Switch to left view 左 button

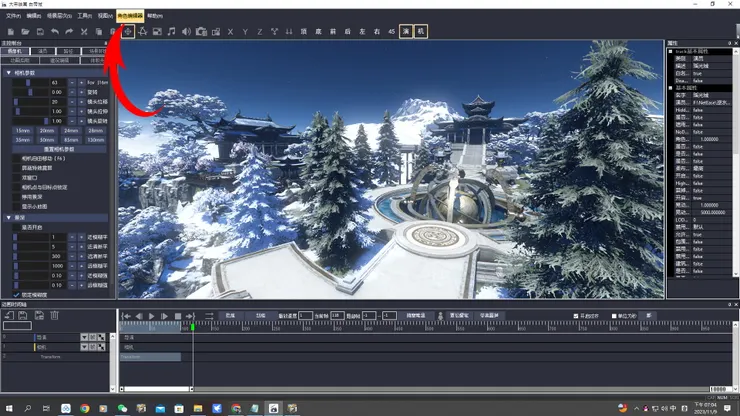(362, 32)
